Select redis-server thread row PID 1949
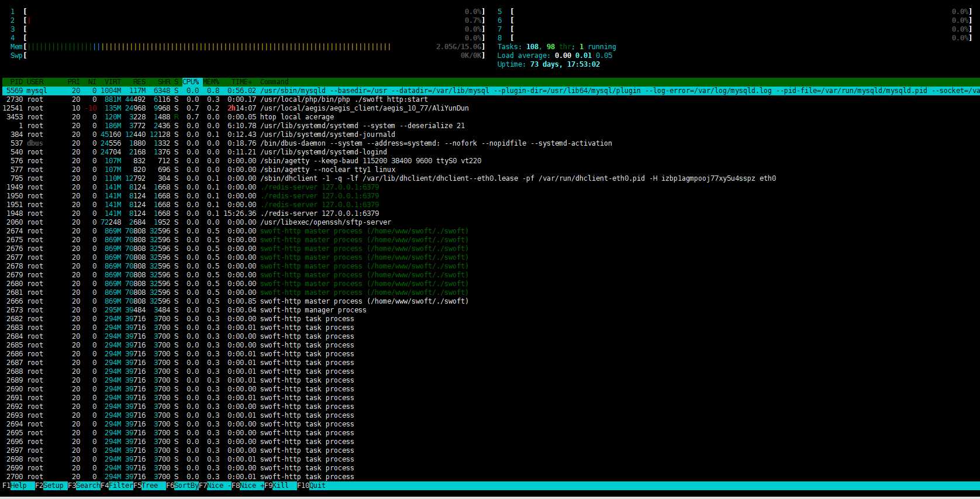Screen dimensions: 980x499 tap(490, 187)
